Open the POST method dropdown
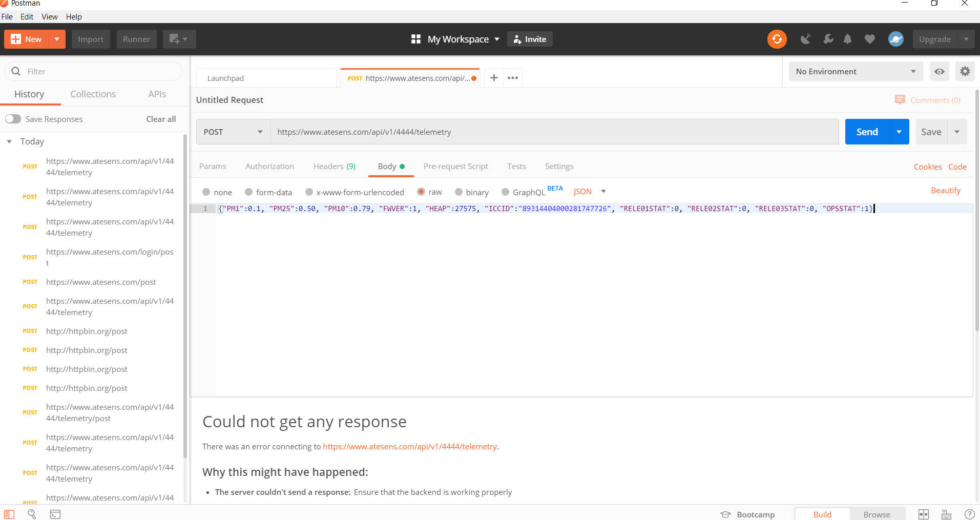Screen dimensions: 980x520 tap(232, 132)
